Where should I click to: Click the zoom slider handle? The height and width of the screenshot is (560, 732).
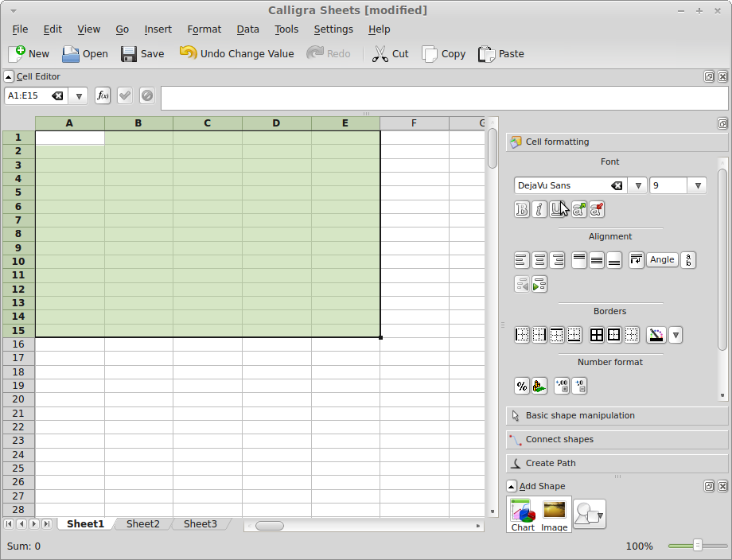(698, 546)
